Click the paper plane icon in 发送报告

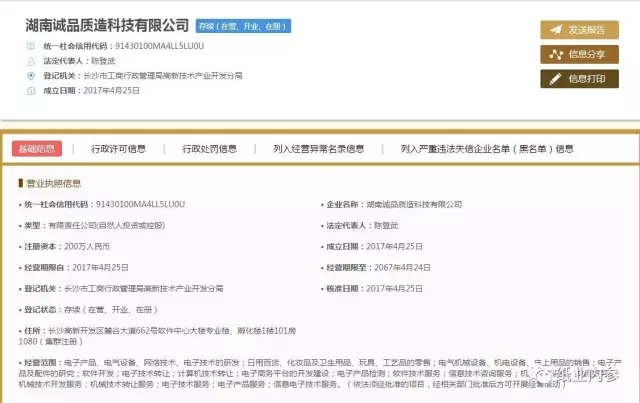pyautogui.click(x=556, y=30)
